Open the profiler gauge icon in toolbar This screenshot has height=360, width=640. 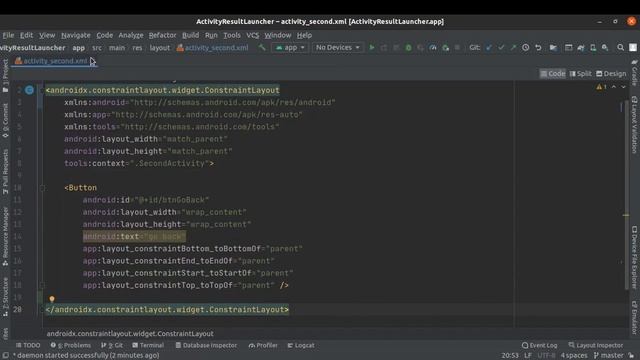tap(433, 48)
